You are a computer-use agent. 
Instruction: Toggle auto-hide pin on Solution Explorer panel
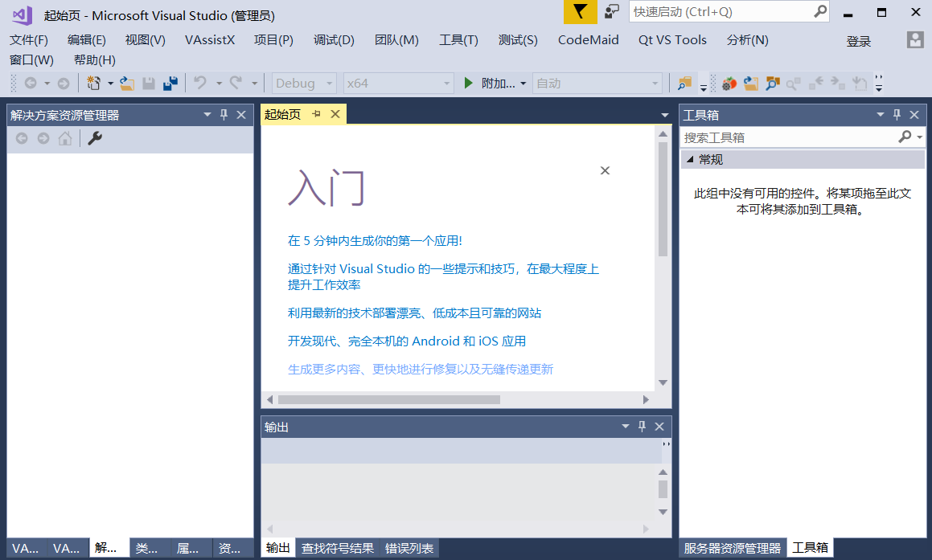point(224,115)
